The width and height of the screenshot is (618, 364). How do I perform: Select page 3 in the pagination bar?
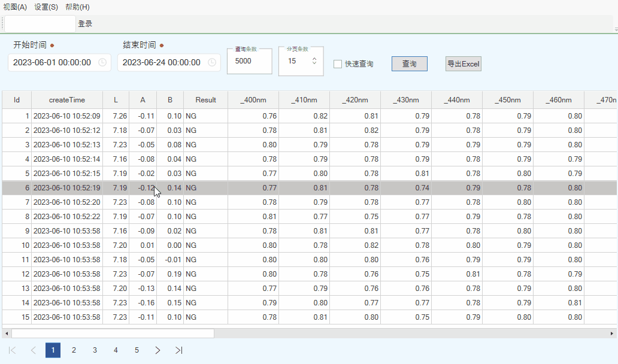click(x=95, y=350)
